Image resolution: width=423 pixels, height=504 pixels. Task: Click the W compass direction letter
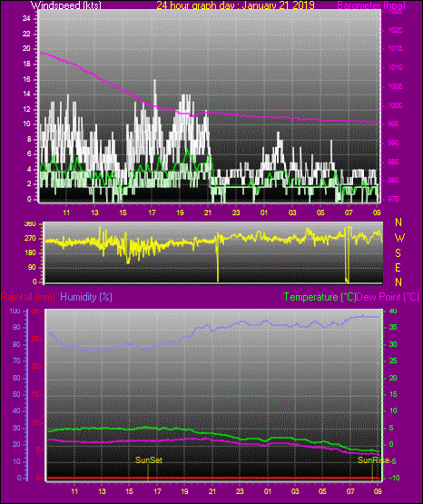click(399, 238)
